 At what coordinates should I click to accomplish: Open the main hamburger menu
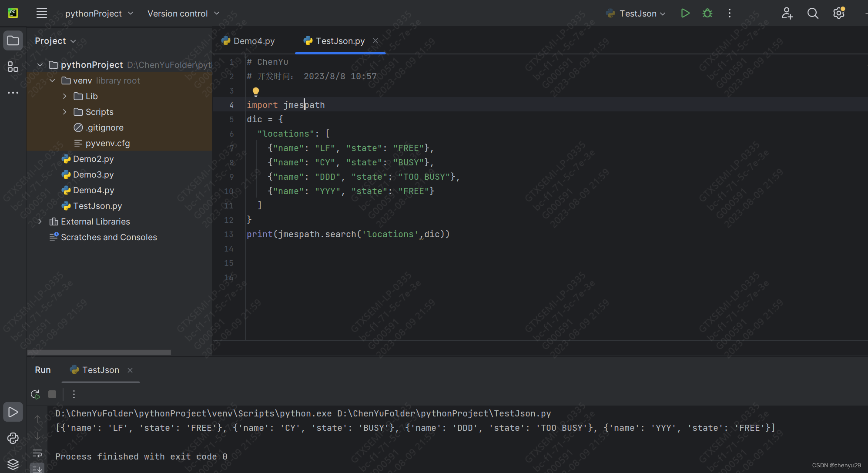(x=42, y=13)
